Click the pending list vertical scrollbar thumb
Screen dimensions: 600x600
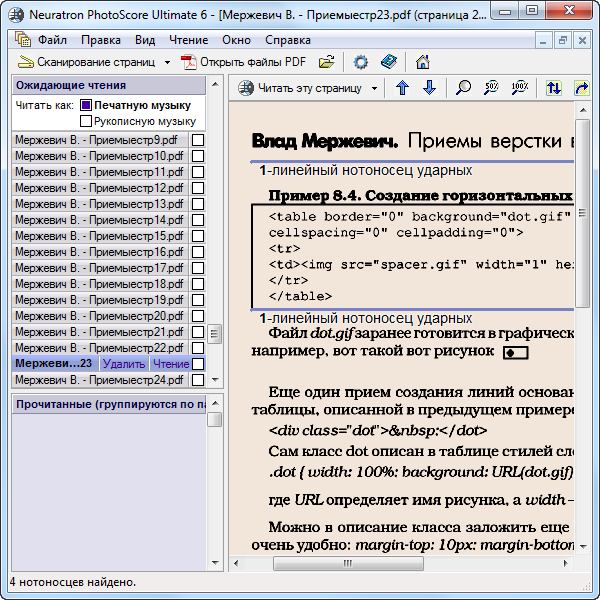pos(214,333)
